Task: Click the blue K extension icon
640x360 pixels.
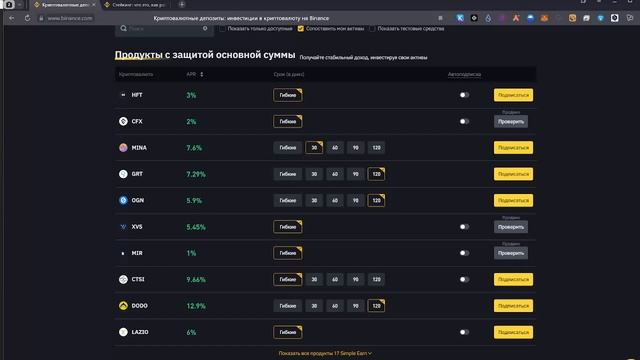Action: click(x=460, y=18)
